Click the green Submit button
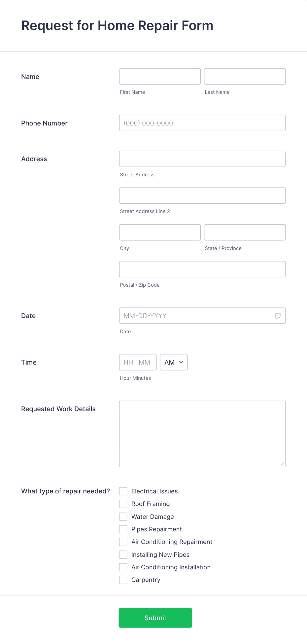The height and width of the screenshot is (644, 307). tap(155, 618)
